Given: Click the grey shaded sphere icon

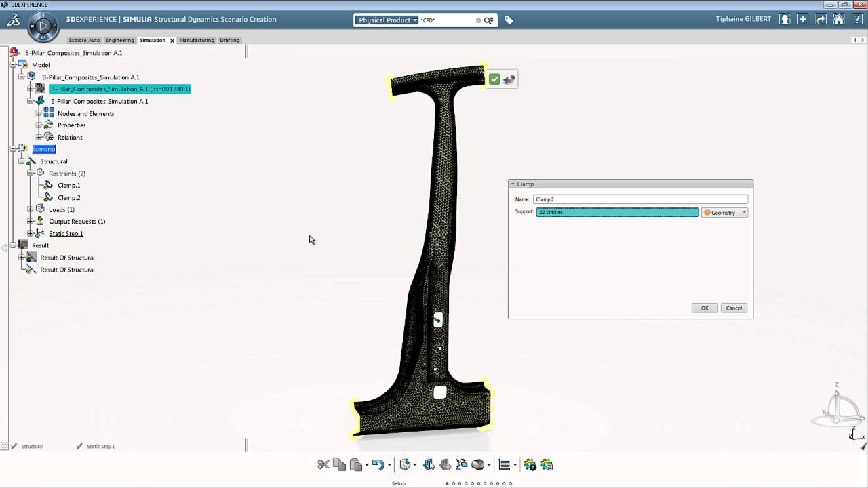Looking at the screenshot, I should pos(477,464).
